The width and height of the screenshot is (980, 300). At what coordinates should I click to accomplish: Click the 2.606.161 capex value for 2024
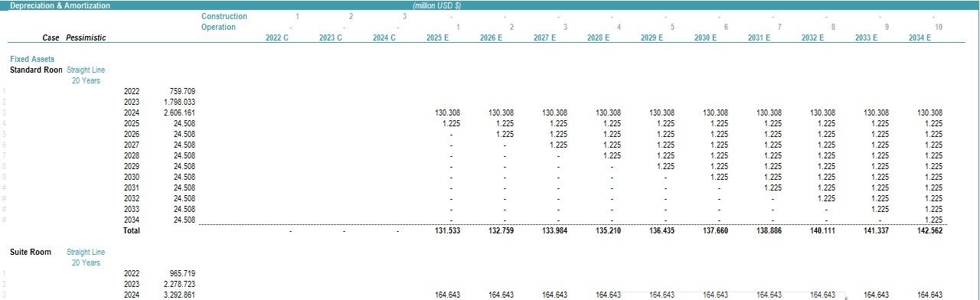[179, 112]
